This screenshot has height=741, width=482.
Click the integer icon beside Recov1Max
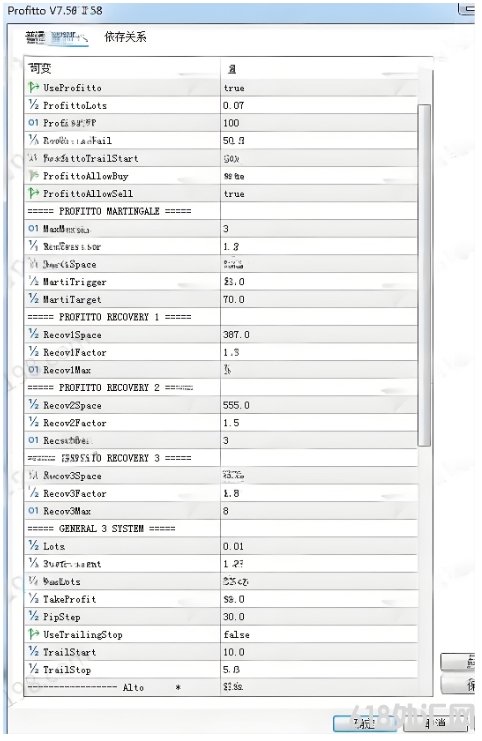(x=33, y=370)
